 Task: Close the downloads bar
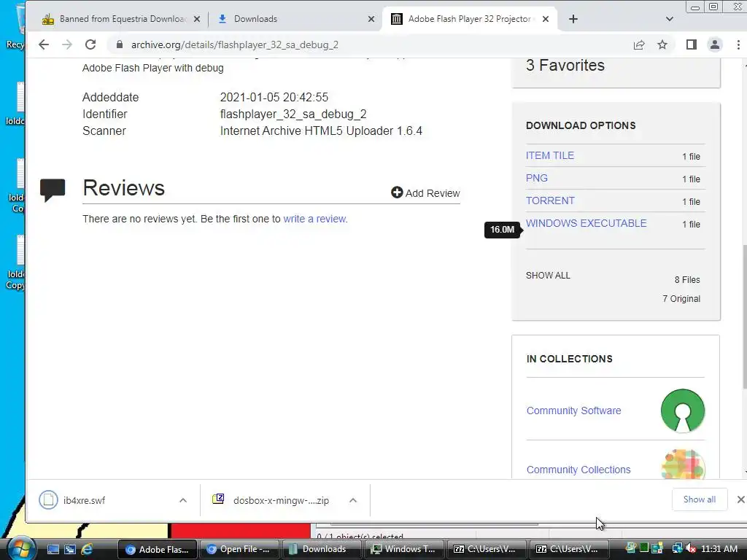click(x=740, y=499)
